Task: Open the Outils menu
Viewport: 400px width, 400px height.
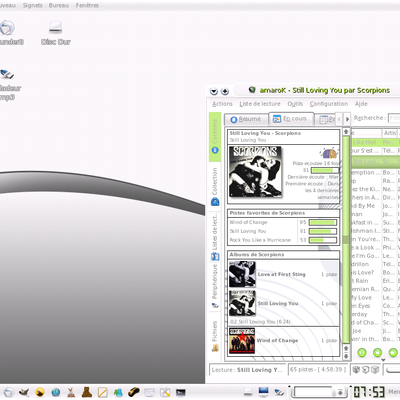Action: (295, 104)
